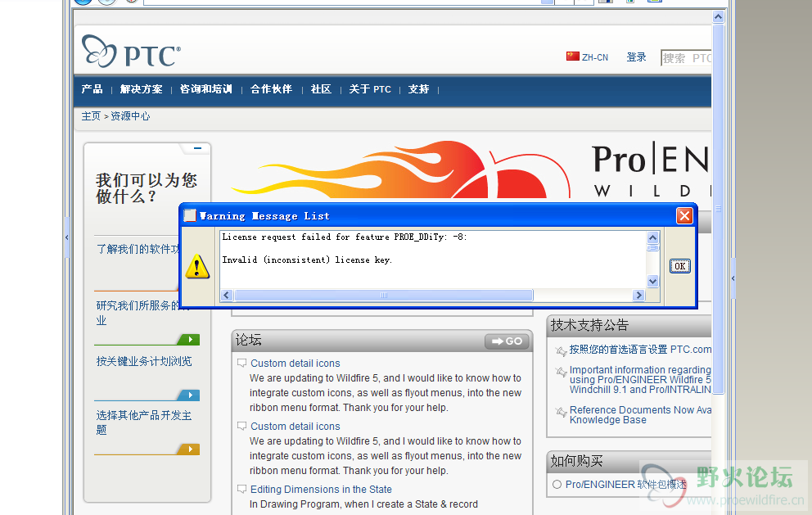Click the speech bubble icon of first Custom detail icons
Viewport: 812px width, 515px height.
coord(241,364)
